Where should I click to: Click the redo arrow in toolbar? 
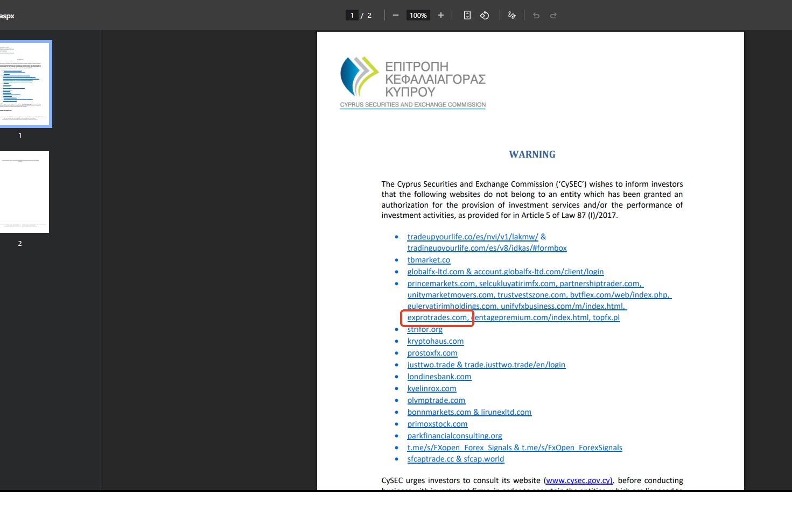pos(553,16)
